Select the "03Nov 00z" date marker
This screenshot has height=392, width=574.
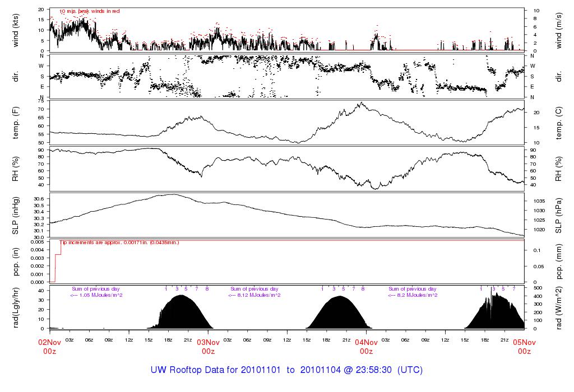pos(209,347)
